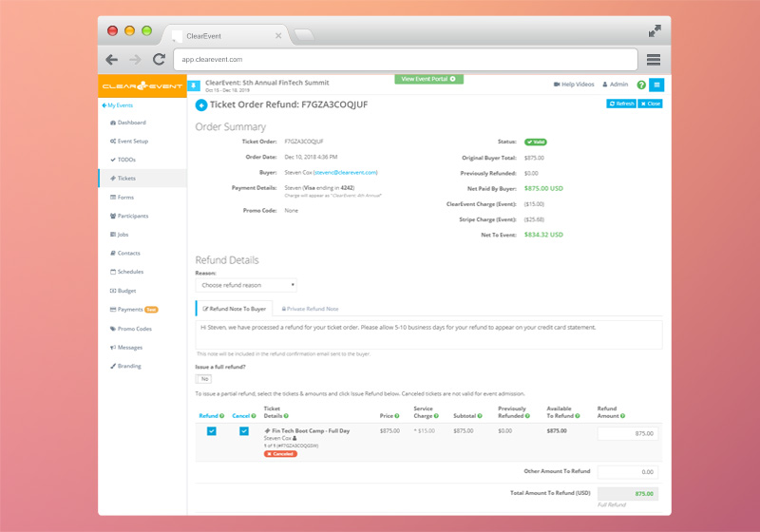Click the Price column info icon
This screenshot has width=760, height=532.
(397, 416)
